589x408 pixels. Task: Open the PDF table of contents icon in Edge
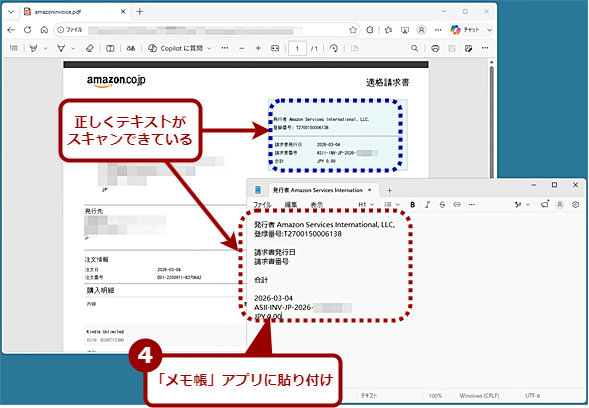(x=14, y=48)
